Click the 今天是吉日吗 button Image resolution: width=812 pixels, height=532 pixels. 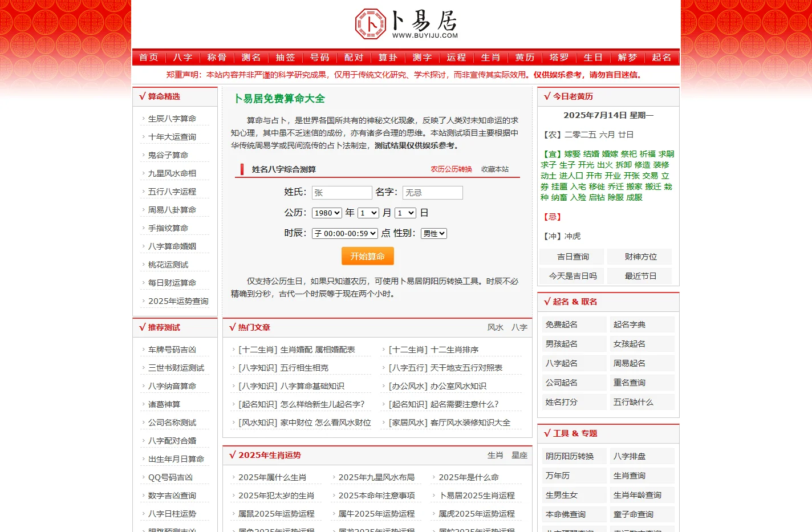click(x=573, y=276)
